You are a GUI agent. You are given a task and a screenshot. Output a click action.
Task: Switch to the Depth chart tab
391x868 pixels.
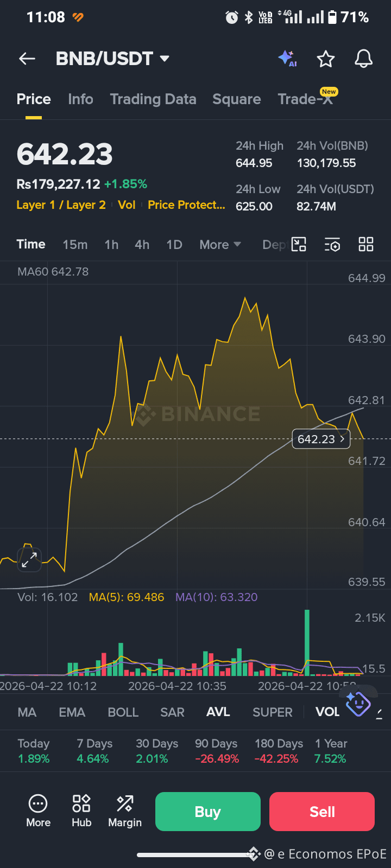(275, 245)
